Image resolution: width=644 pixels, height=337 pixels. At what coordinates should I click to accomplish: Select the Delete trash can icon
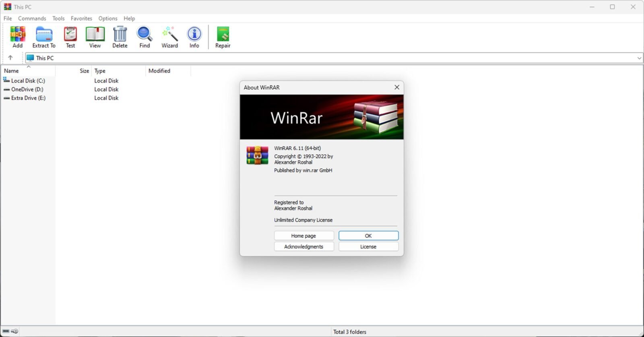(x=120, y=37)
